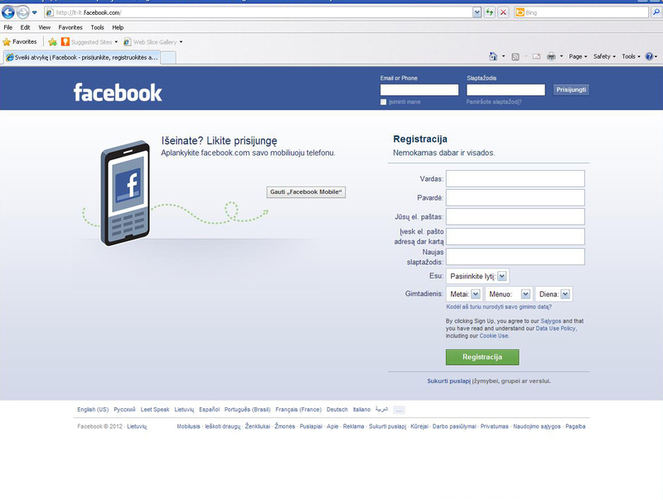663x500 pixels.
Task: Click the Vardas input field
Action: pyautogui.click(x=515, y=178)
